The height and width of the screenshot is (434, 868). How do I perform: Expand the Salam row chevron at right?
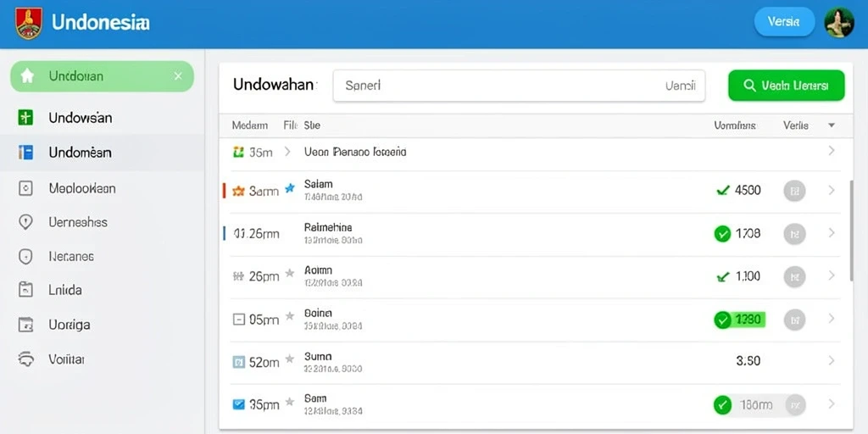click(831, 191)
